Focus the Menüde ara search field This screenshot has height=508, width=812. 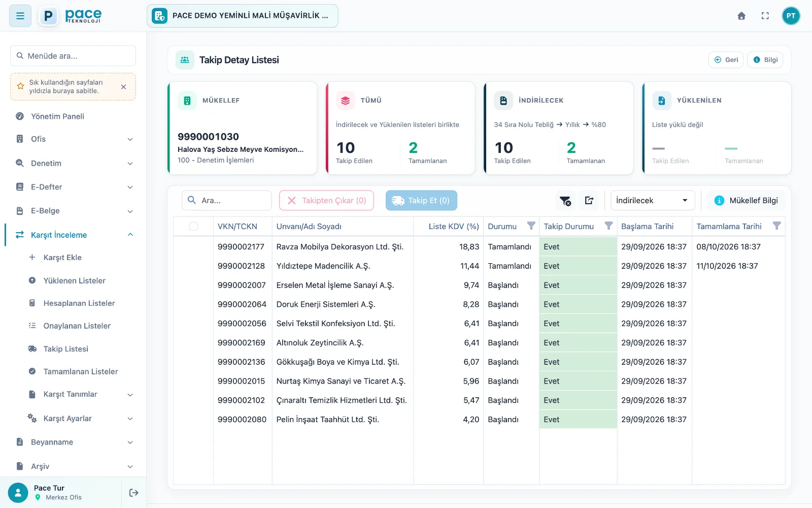click(73, 56)
